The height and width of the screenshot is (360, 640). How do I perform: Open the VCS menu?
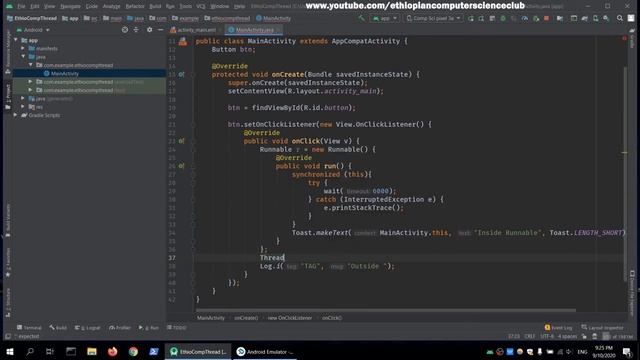201,6
